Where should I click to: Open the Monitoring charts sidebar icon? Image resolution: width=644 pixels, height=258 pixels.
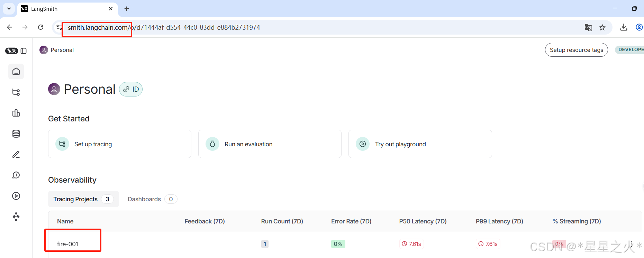pyautogui.click(x=16, y=113)
